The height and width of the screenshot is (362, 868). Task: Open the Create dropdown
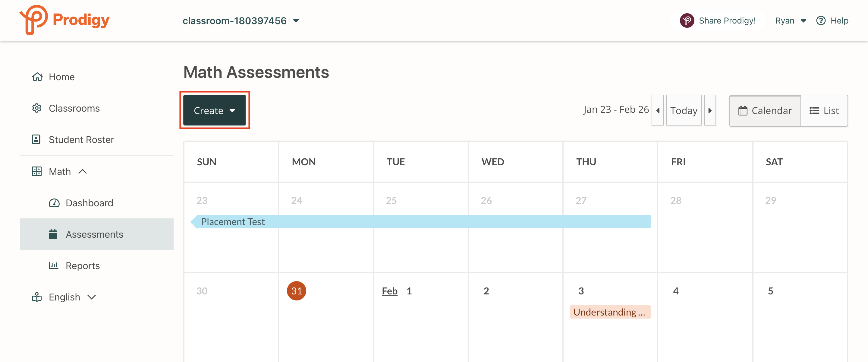coord(214,110)
